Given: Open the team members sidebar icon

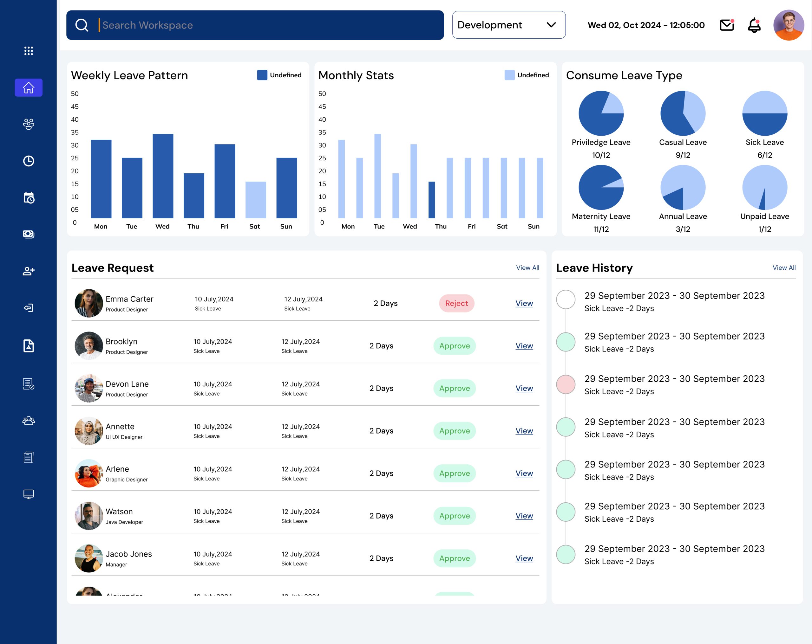Looking at the screenshot, I should click(x=28, y=124).
